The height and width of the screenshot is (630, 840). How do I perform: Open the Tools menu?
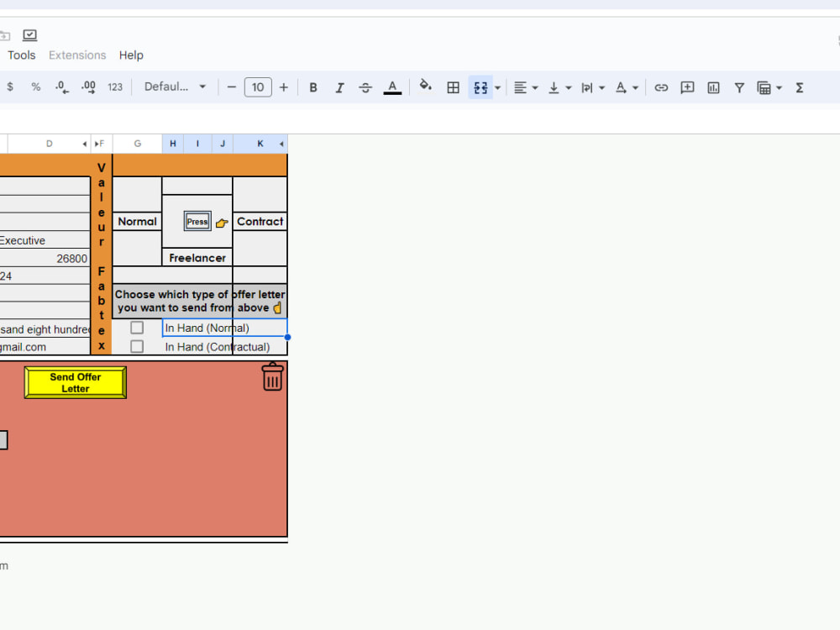[22, 55]
